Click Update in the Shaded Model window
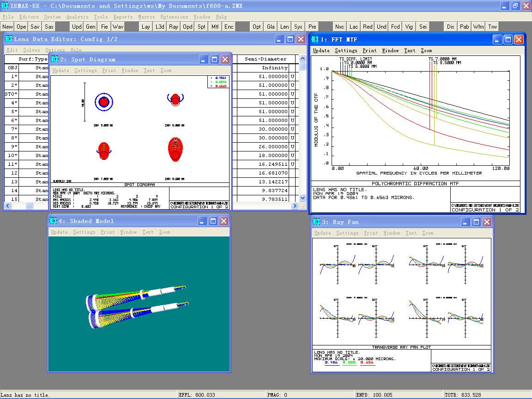The image size is (532, 399). 59,232
